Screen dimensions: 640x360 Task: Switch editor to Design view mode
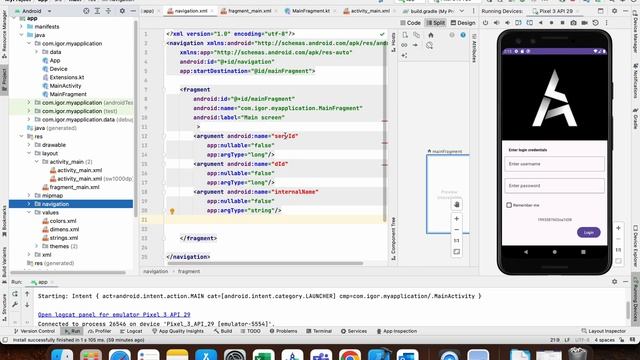point(463,23)
